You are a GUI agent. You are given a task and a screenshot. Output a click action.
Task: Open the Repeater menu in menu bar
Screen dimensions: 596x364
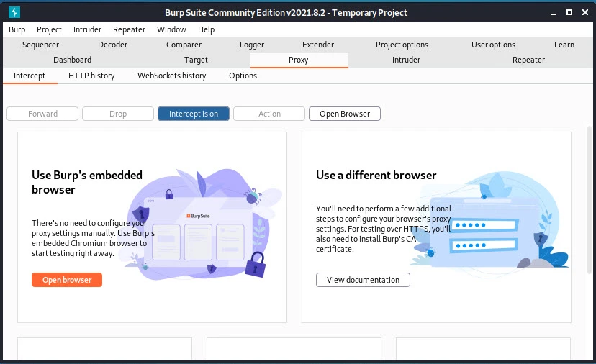click(x=130, y=29)
